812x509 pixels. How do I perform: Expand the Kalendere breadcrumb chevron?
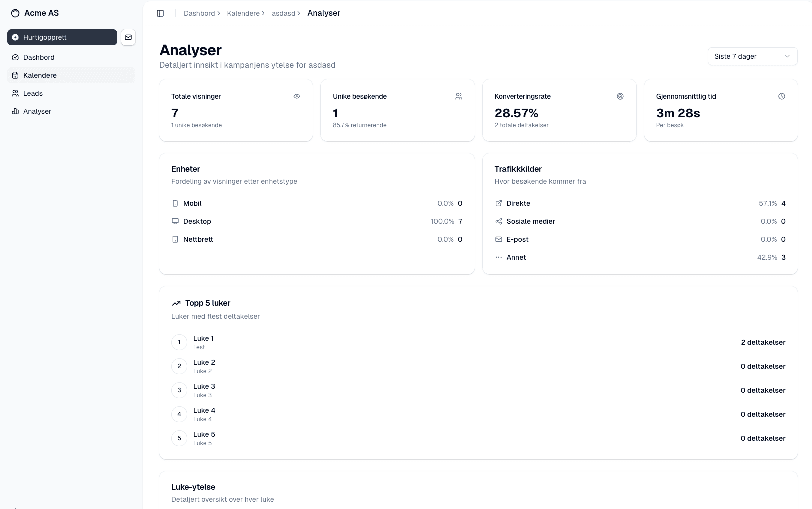point(263,13)
